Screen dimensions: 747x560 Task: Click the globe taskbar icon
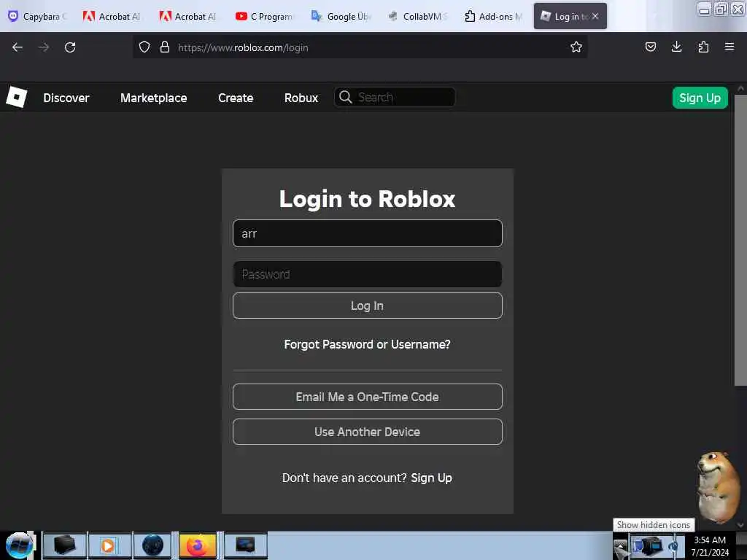click(152, 545)
